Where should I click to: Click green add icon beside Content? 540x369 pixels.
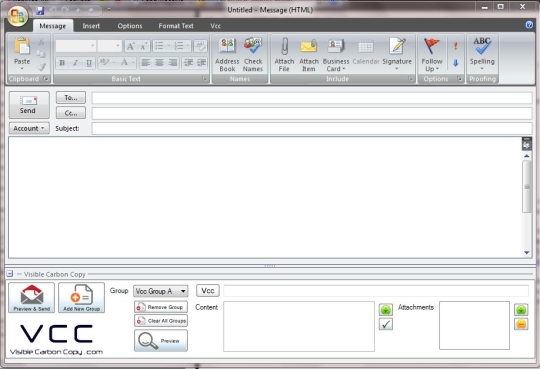click(386, 310)
